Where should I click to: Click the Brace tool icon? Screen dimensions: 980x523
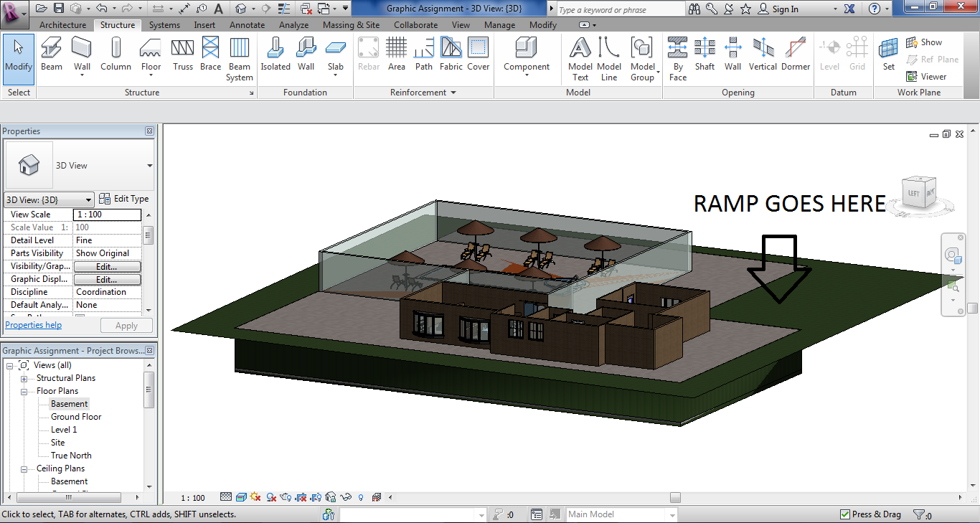[210, 55]
